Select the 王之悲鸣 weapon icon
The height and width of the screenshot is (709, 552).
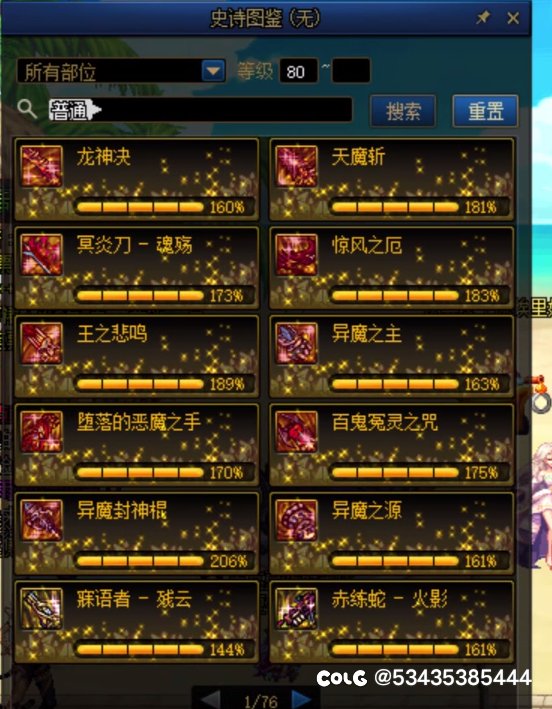pyautogui.click(x=41, y=343)
